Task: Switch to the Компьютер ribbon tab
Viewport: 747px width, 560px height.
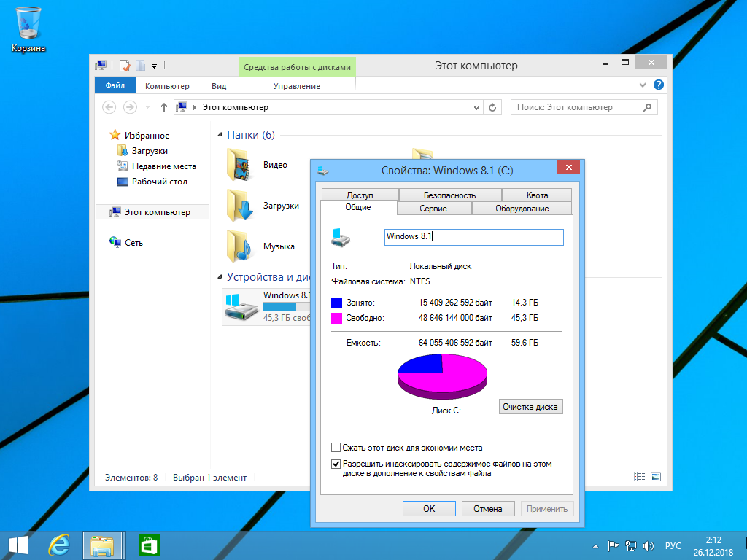Action: [167, 86]
